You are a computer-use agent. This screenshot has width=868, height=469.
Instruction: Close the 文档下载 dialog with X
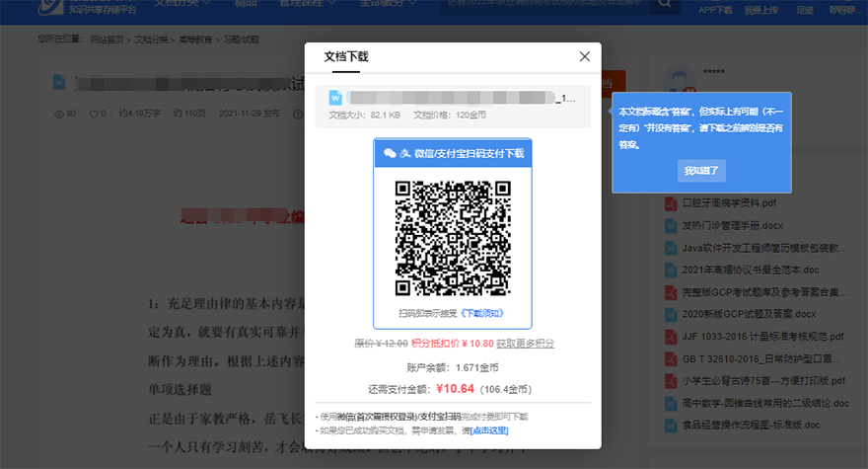point(585,56)
